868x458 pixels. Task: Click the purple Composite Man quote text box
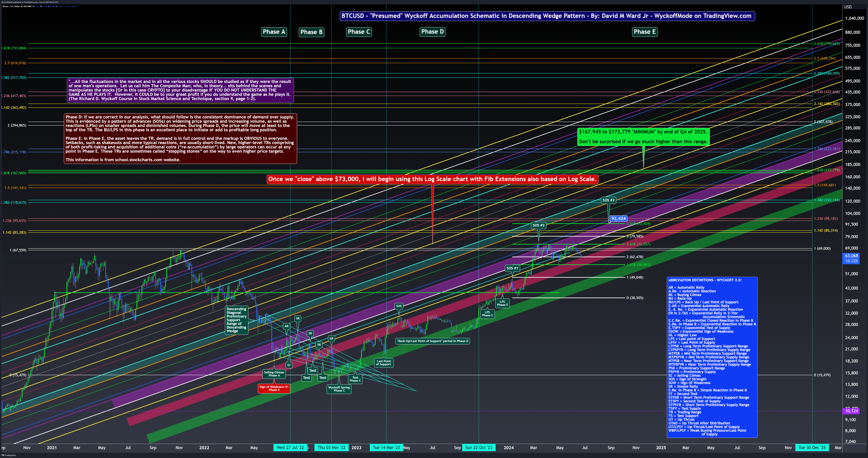click(x=180, y=90)
